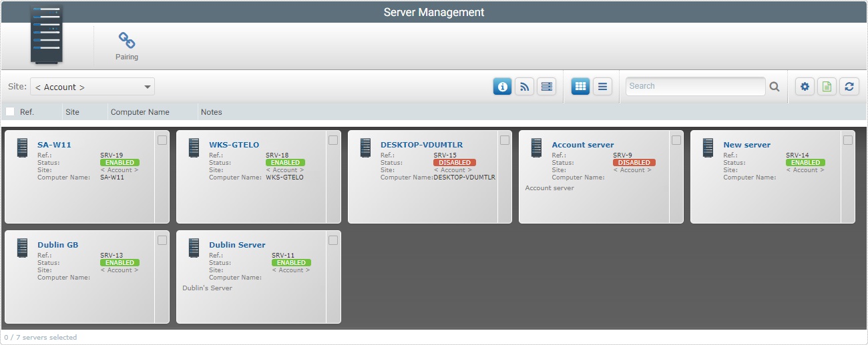Screen dimensions: 868x345
Task: Click the Dublin GB server icon
Action: tap(23, 248)
